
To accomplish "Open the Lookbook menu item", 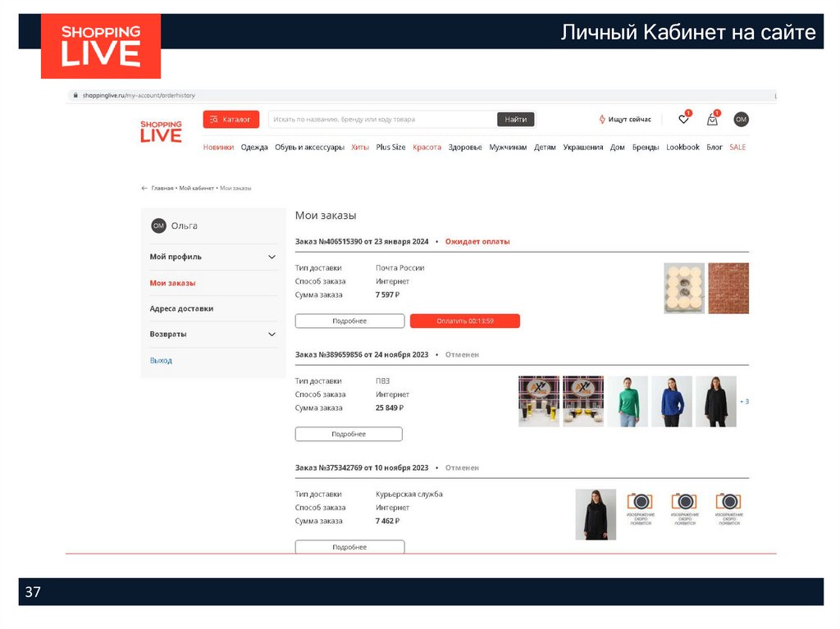I will coord(682,148).
